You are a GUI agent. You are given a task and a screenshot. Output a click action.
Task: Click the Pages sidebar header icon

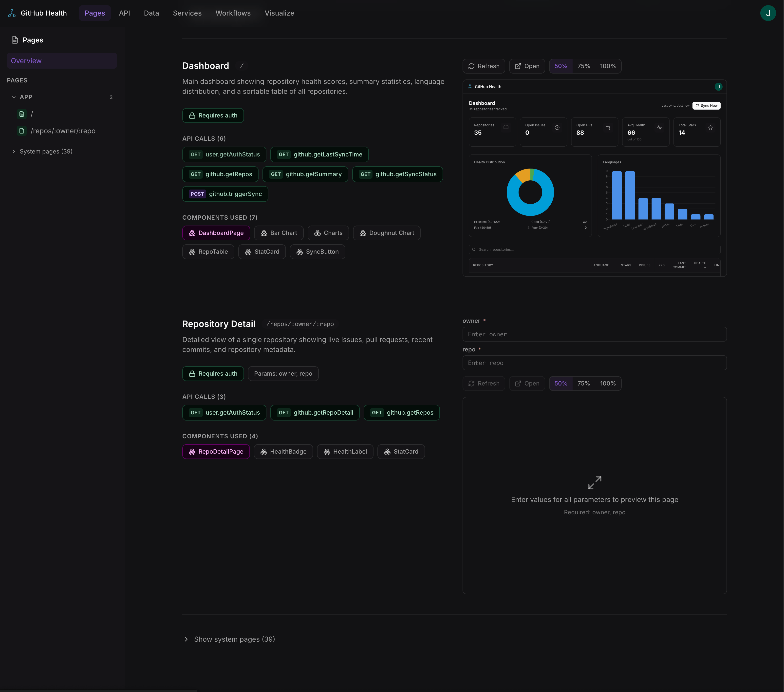[x=15, y=40]
